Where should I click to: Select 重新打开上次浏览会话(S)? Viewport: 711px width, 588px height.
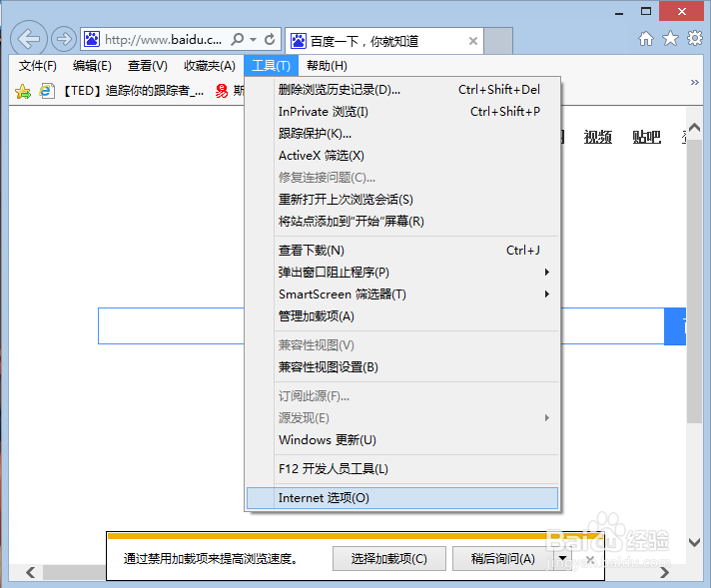click(x=402, y=200)
